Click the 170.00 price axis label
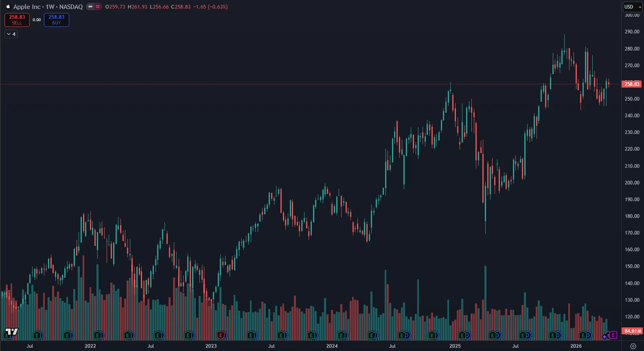 pos(632,233)
